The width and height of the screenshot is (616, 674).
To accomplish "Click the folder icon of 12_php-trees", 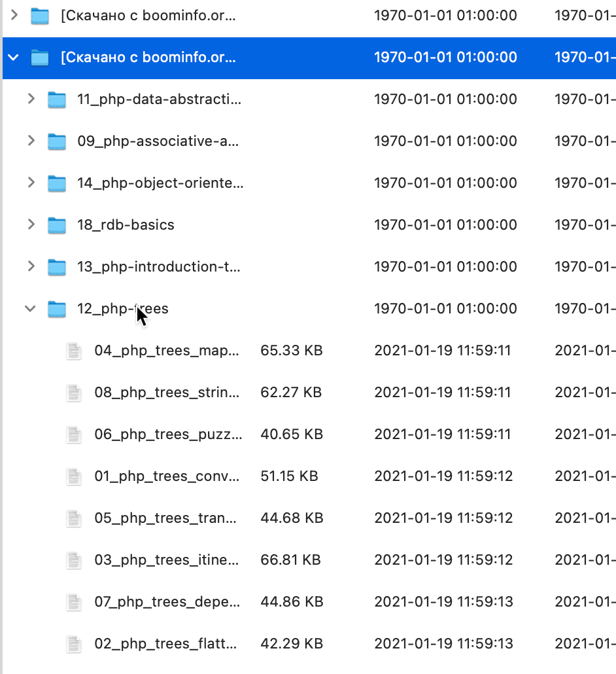I will click(x=58, y=309).
